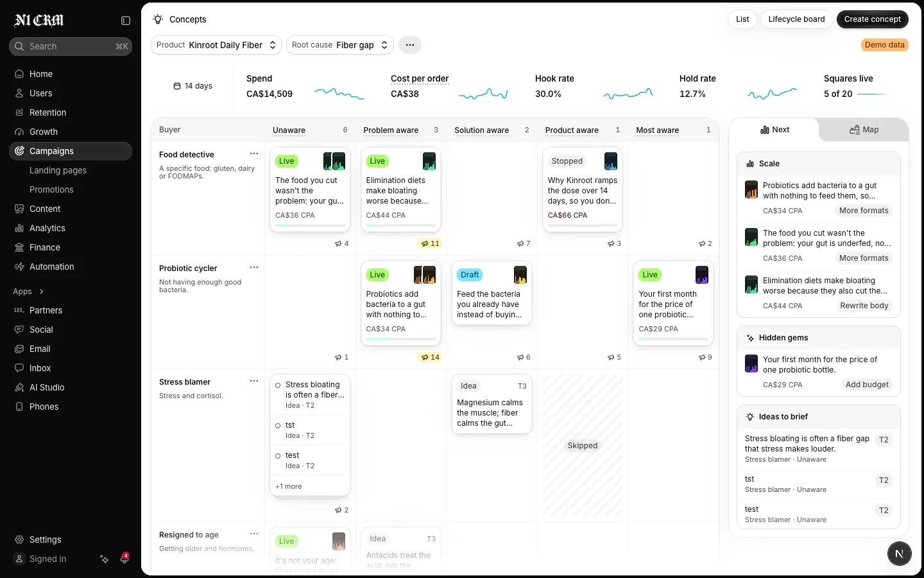This screenshot has width=924, height=578.
Task: Switch to List view
Action: click(742, 19)
